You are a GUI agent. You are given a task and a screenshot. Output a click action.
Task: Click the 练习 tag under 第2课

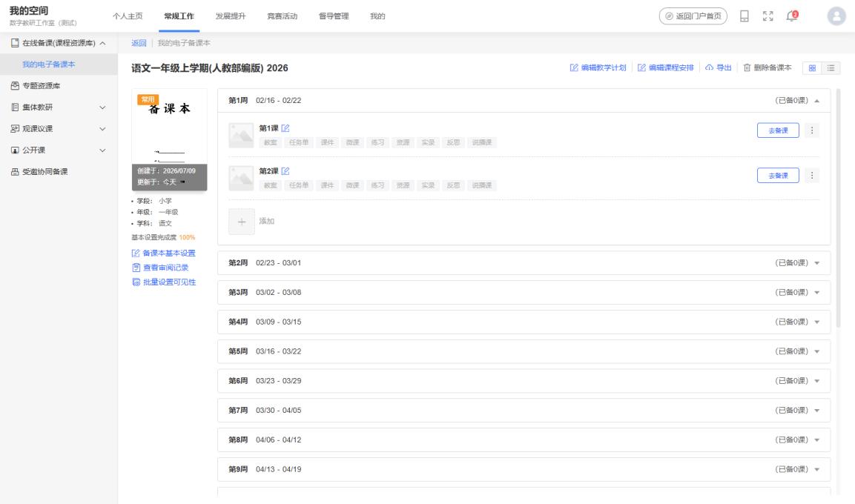(378, 185)
